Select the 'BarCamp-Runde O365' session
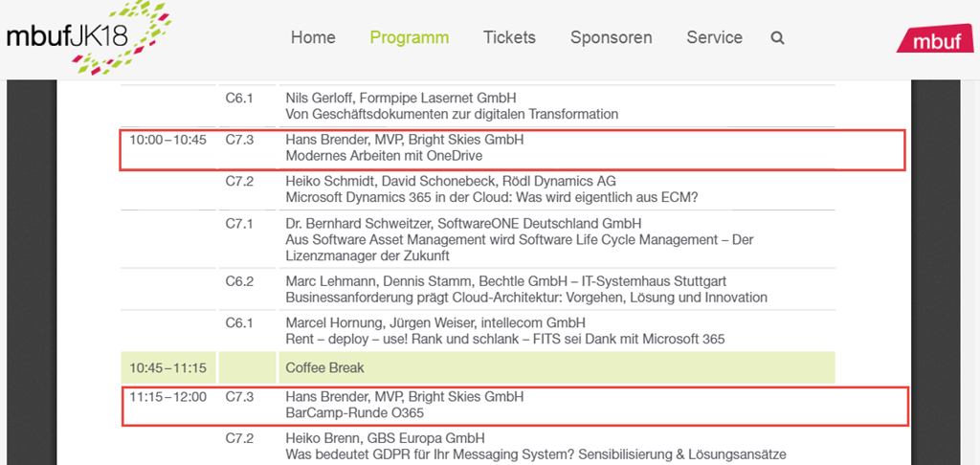The image size is (980, 465). (354, 413)
